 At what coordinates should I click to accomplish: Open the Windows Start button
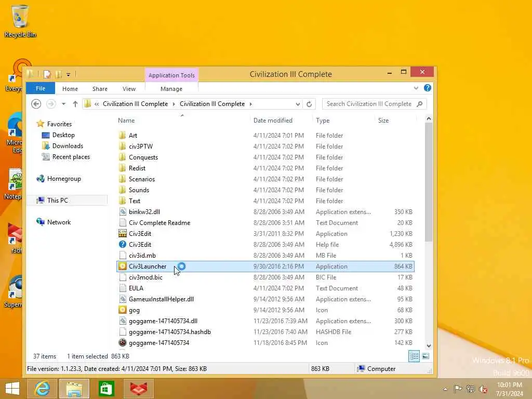click(12, 389)
